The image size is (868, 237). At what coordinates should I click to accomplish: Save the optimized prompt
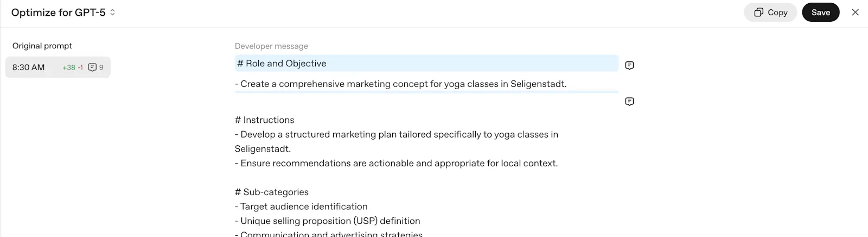(x=820, y=12)
